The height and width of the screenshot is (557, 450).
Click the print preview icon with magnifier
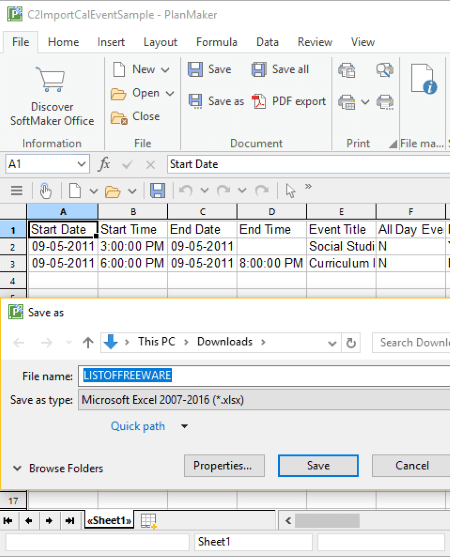click(385, 70)
